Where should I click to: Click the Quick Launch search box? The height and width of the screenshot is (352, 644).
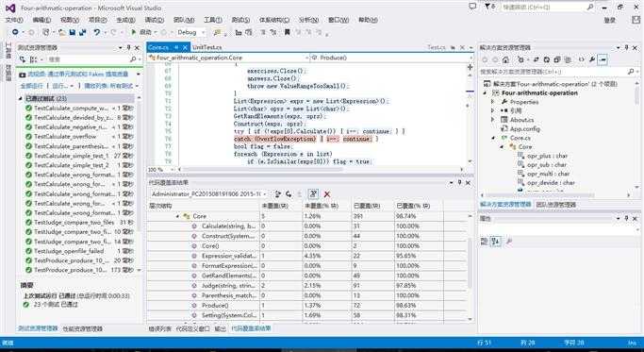click(x=549, y=7)
